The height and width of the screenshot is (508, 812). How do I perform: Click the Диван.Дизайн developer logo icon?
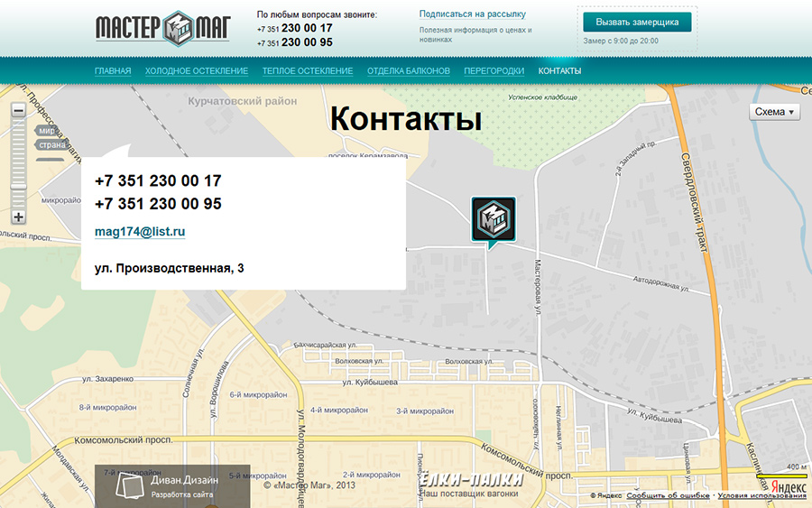tap(129, 485)
